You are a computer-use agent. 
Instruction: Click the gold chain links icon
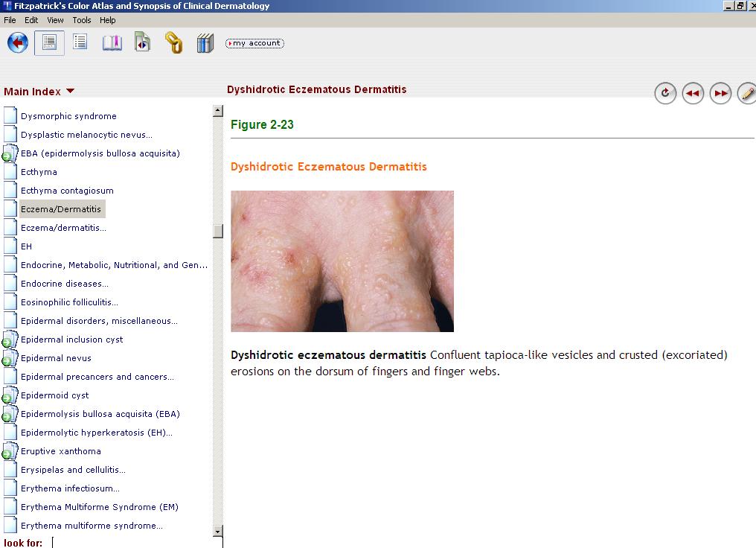pos(173,43)
